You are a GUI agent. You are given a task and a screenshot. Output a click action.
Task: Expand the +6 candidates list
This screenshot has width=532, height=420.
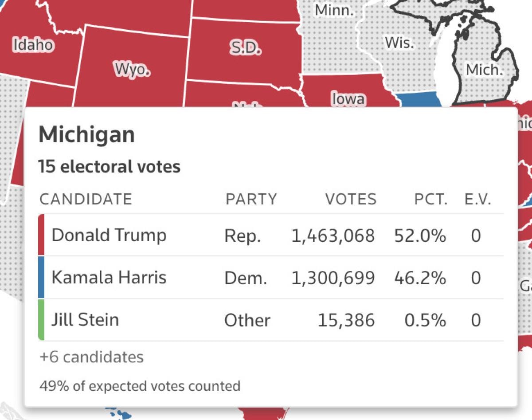[x=91, y=357]
